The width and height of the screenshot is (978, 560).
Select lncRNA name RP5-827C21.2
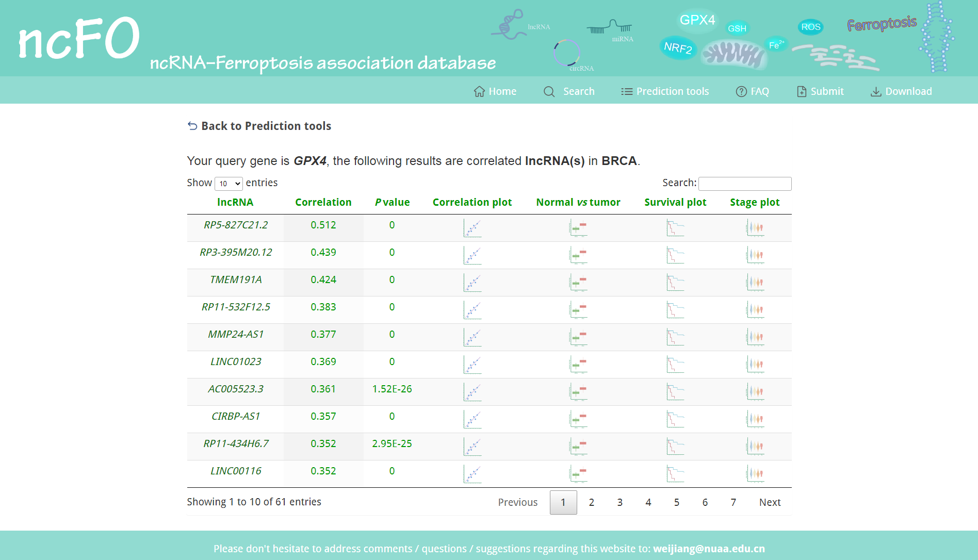tap(236, 225)
